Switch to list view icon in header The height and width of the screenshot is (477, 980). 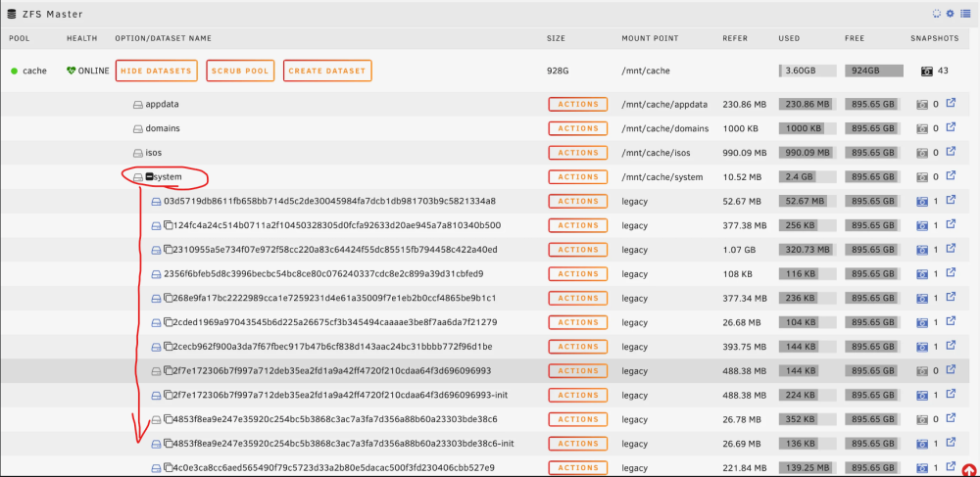965,13
